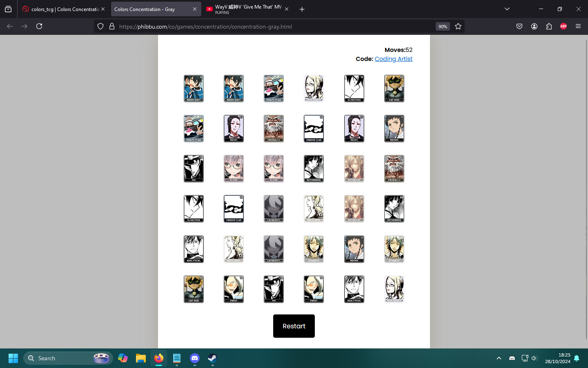The width and height of the screenshot is (588, 368).
Task: Select Dynamite card above Iron Maiden
Action: [x=394, y=249]
